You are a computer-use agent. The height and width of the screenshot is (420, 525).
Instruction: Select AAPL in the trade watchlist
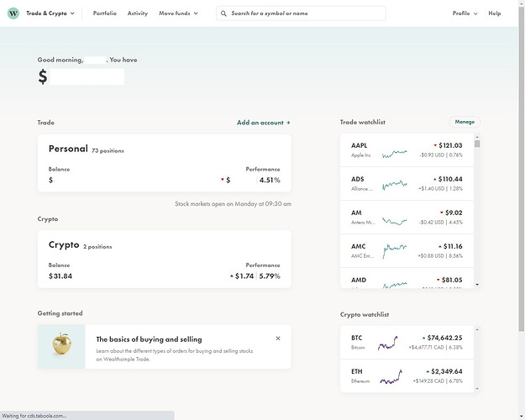point(407,150)
